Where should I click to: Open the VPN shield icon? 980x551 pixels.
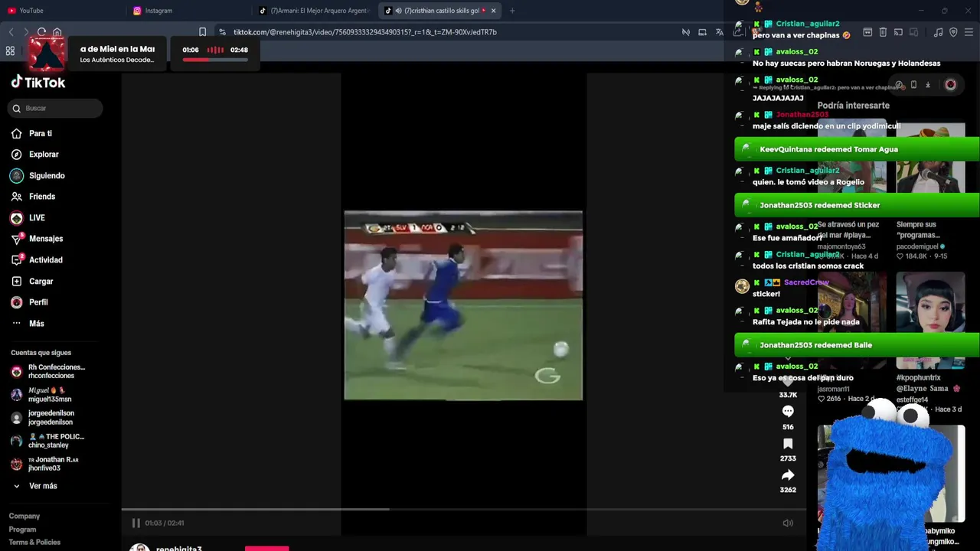click(953, 32)
